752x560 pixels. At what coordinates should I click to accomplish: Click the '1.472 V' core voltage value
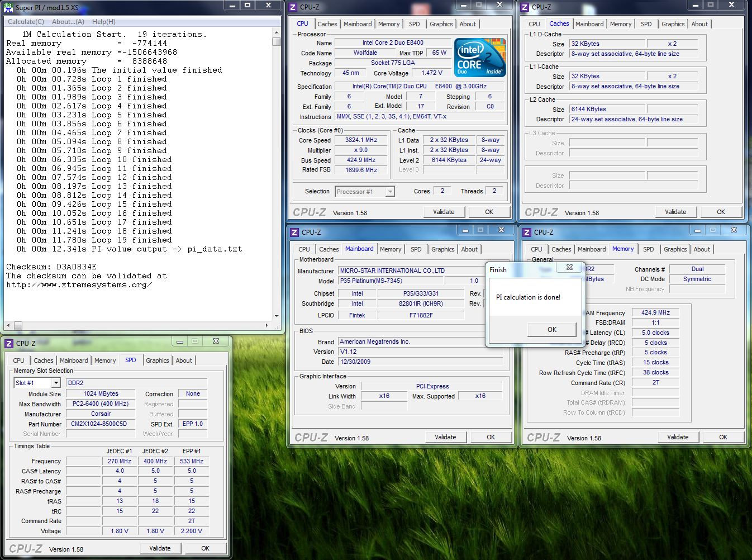pyautogui.click(x=432, y=73)
